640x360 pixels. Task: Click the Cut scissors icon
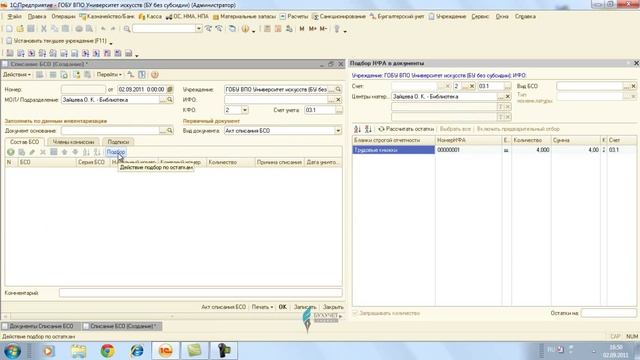tap(44, 29)
